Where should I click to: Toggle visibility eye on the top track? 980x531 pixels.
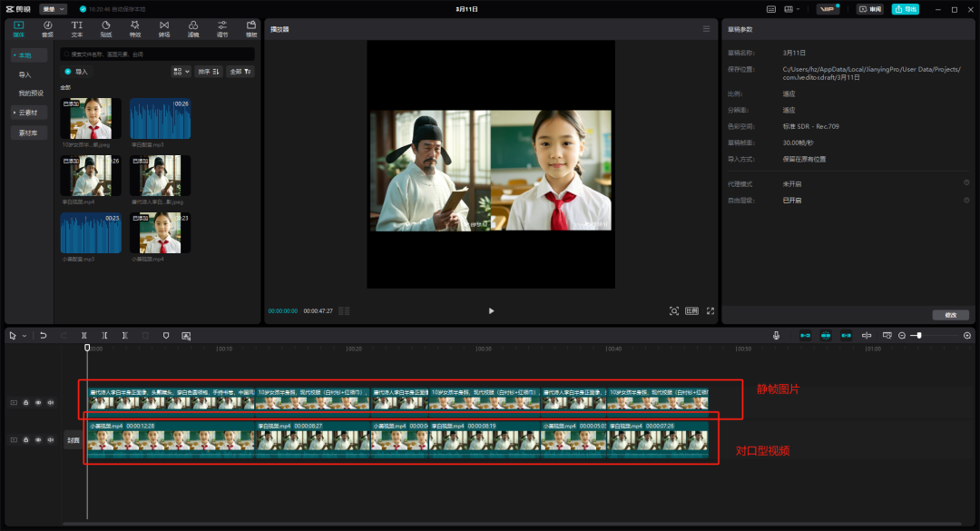tap(38, 402)
